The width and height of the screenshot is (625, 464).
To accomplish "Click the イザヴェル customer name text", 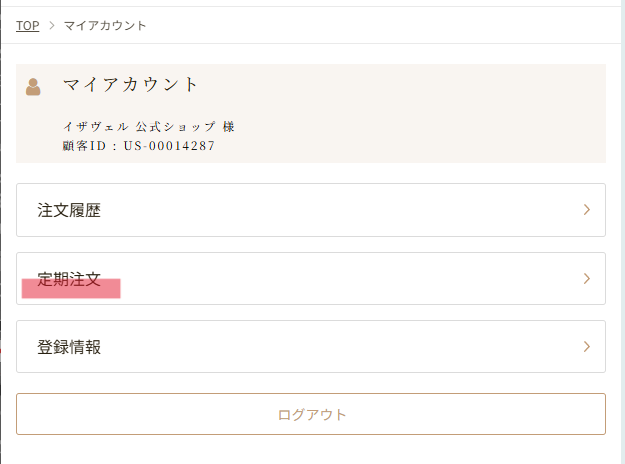I will click(x=95, y=128).
